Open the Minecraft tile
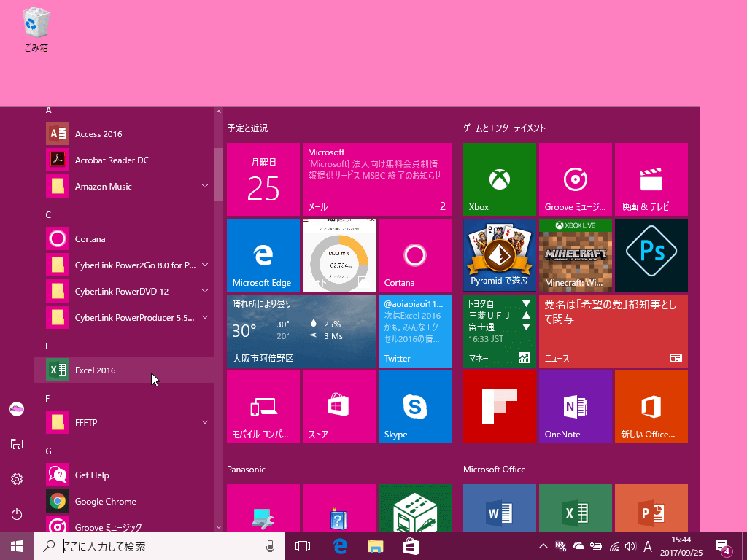Image resolution: width=747 pixels, height=560 pixels. click(576, 254)
